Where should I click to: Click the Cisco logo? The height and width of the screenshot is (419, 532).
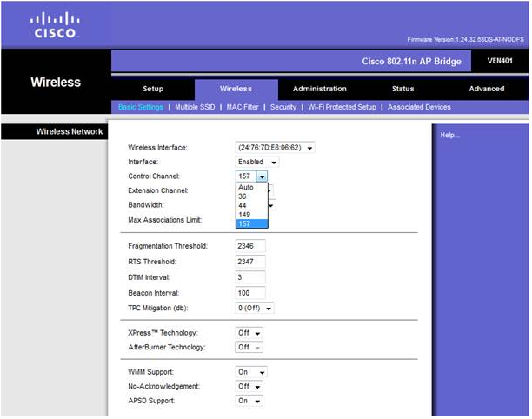[x=55, y=25]
